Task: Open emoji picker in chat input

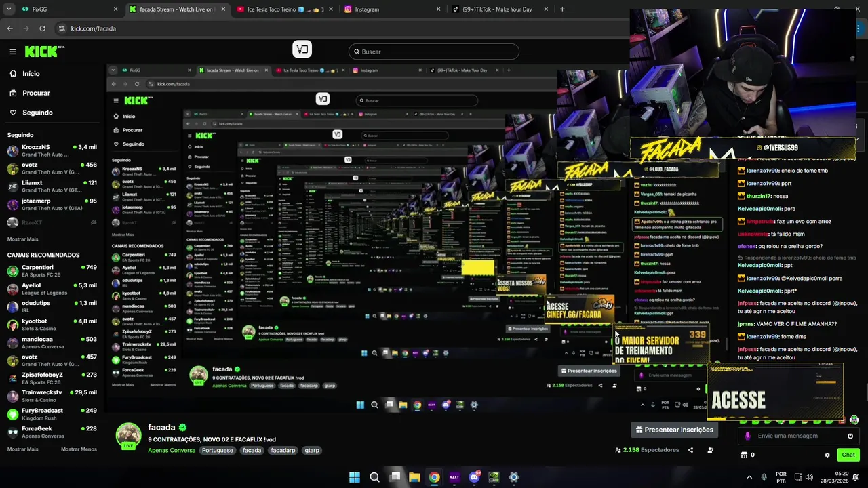Action: [850, 436]
